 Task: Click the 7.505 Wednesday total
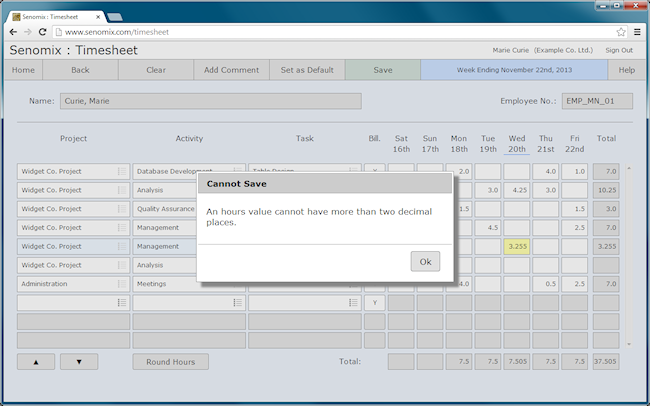pos(517,362)
